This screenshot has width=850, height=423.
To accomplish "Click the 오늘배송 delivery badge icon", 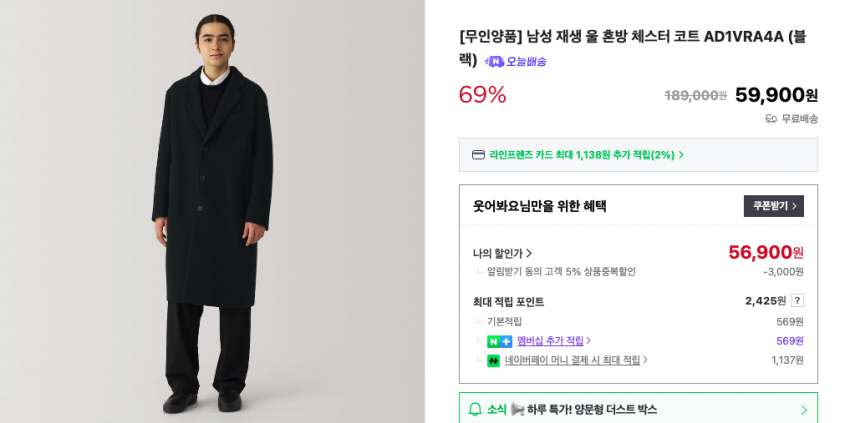I will pos(494,62).
